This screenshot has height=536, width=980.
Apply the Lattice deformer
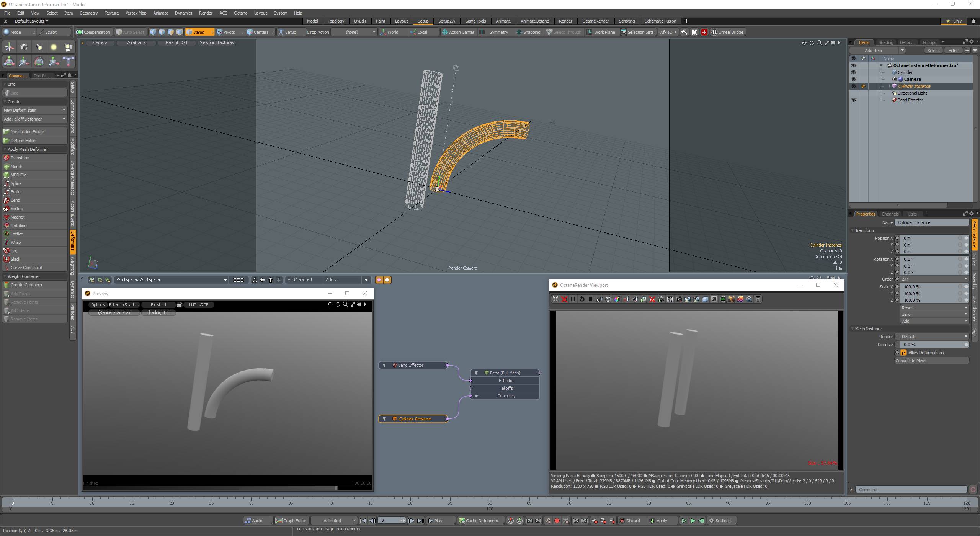click(x=17, y=234)
